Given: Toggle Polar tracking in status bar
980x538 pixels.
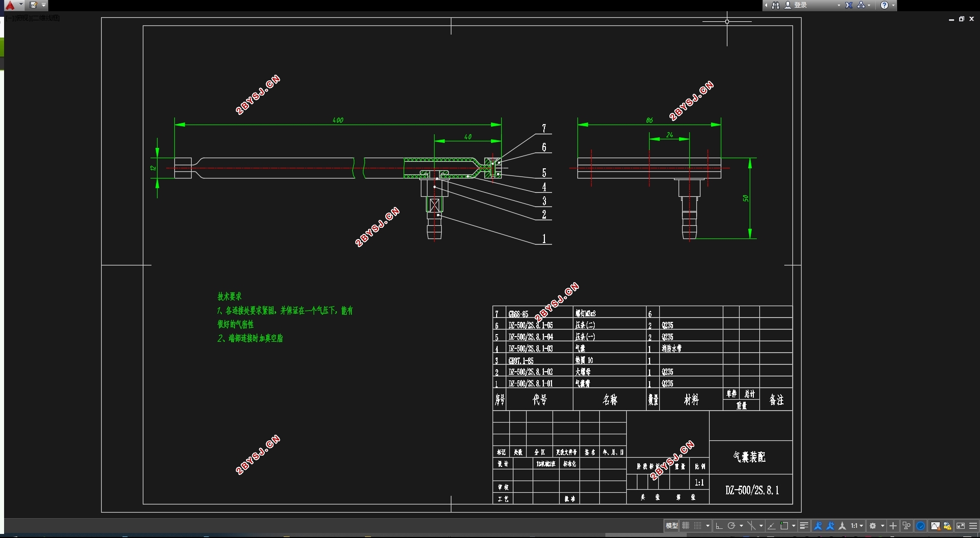Looking at the screenshot, I should pyautogui.click(x=731, y=525).
